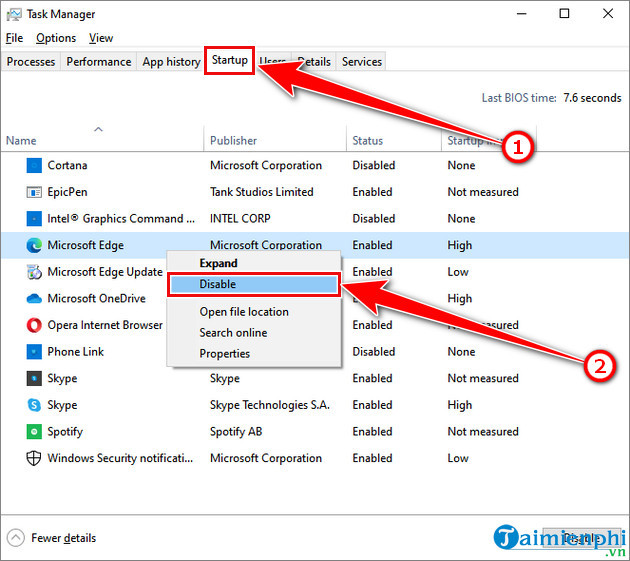This screenshot has width=630, height=561.
Task: Click the Cortana app icon
Action: click(x=33, y=165)
